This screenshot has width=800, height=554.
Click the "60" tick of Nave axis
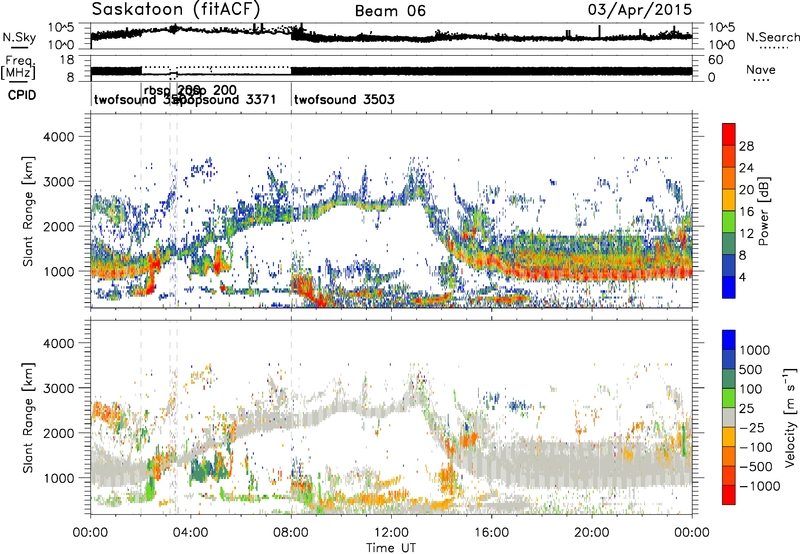point(716,60)
